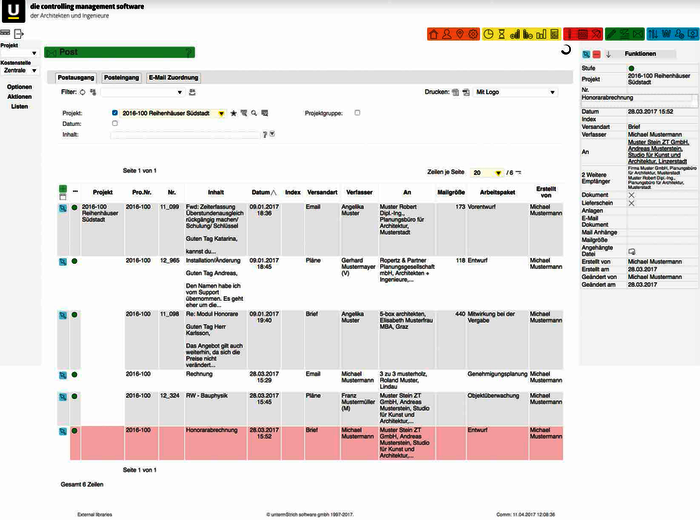Open the location pin icon in orange toolbar
Image resolution: width=700 pixels, height=520 pixels.
[460, 34]
